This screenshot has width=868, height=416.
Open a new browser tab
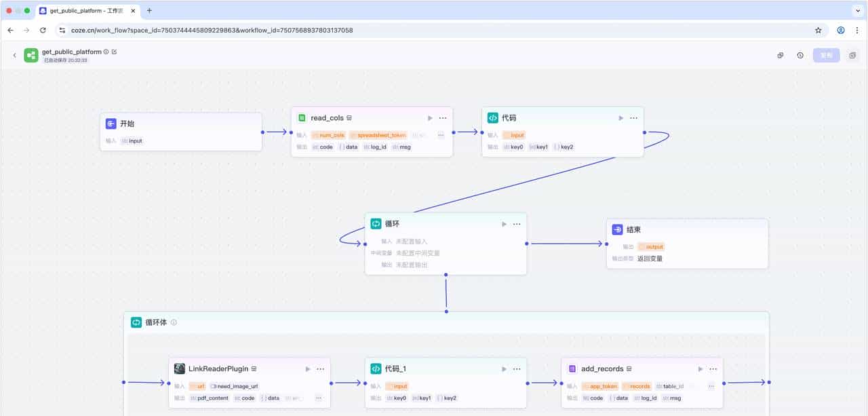(149, 11)
